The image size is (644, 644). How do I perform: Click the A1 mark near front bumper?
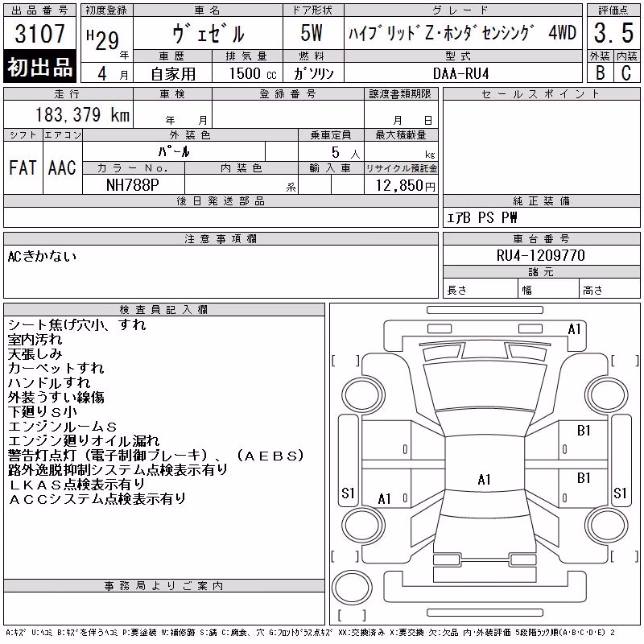[x=574, y=329]
